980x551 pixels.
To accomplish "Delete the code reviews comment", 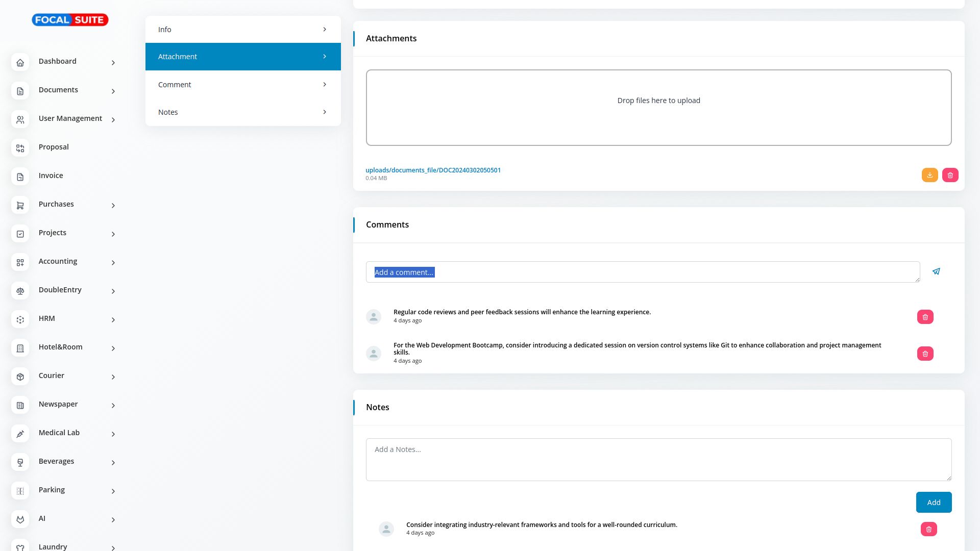I will pyautogui.click(x=925, y=317).
